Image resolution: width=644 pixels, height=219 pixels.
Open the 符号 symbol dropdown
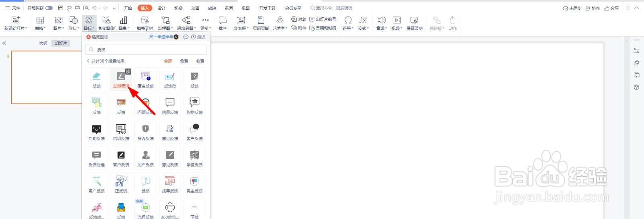pyautogui.click(x=348, y=23)
